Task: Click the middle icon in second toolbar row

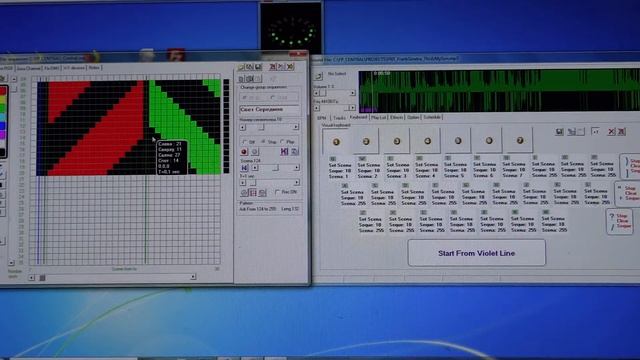Action: (249, 78)
